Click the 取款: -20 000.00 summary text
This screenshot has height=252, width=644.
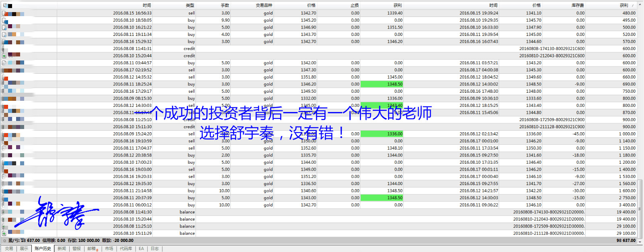118,241
